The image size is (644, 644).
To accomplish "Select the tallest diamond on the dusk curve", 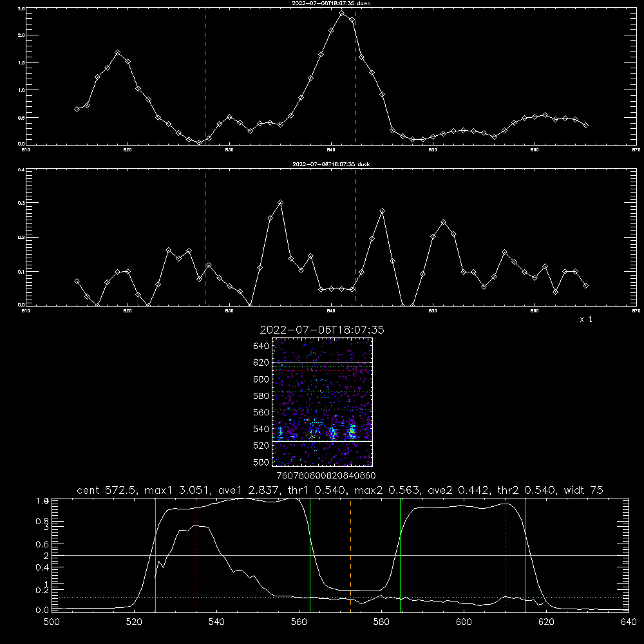I will coord(281,202).
